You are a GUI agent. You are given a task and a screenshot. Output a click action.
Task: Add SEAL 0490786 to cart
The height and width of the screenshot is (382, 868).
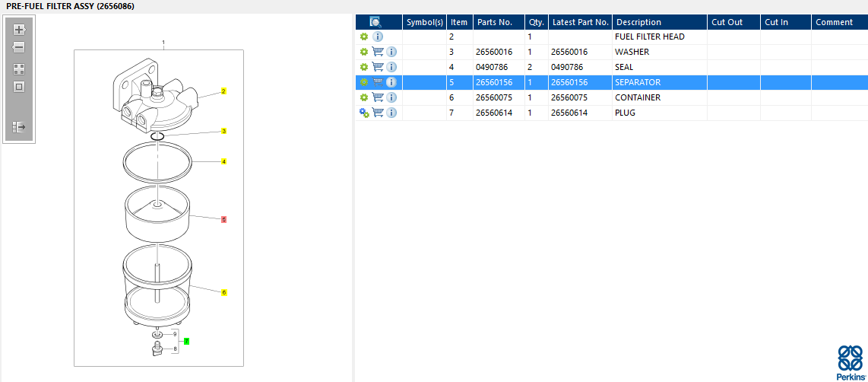pos(378,67)
